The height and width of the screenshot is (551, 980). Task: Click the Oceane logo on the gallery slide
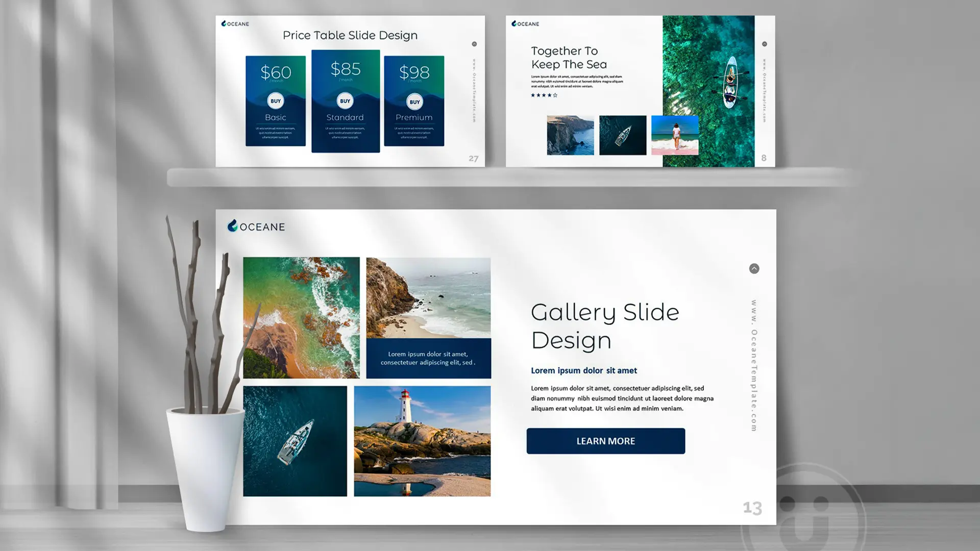(256, 226)
